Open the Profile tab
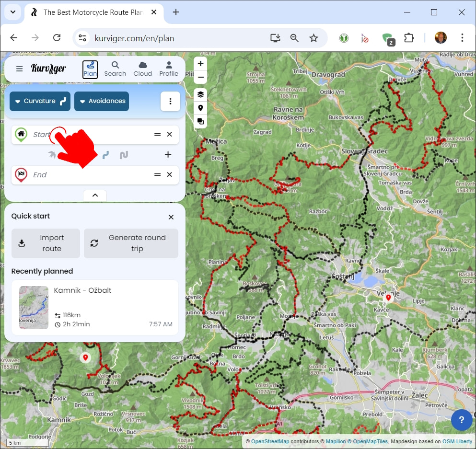This screenshot has width=476, height=449. coord(169,69)
